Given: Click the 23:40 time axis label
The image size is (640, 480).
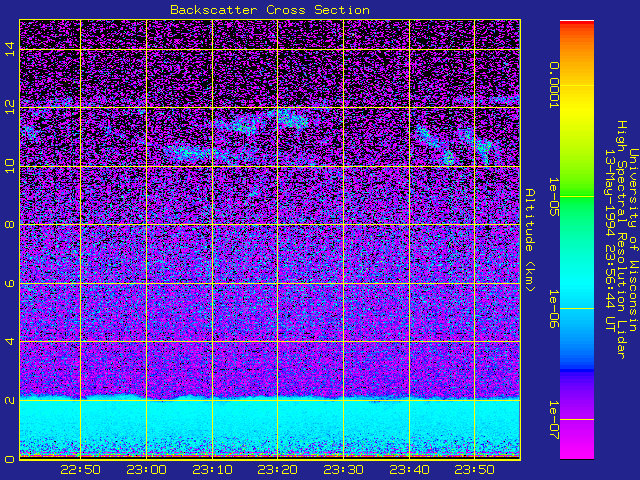Looking at the screenshot, I should [x=409, y=470].
